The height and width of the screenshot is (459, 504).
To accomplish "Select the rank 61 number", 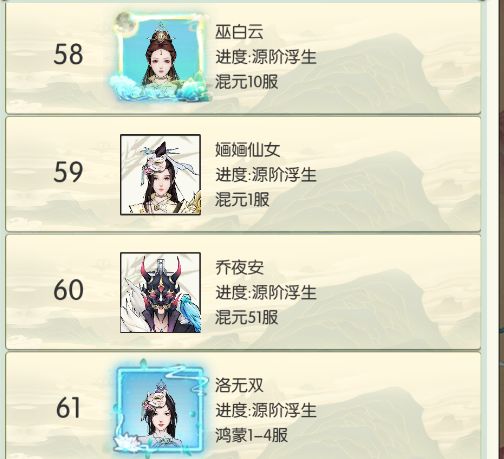I will 68,407.
